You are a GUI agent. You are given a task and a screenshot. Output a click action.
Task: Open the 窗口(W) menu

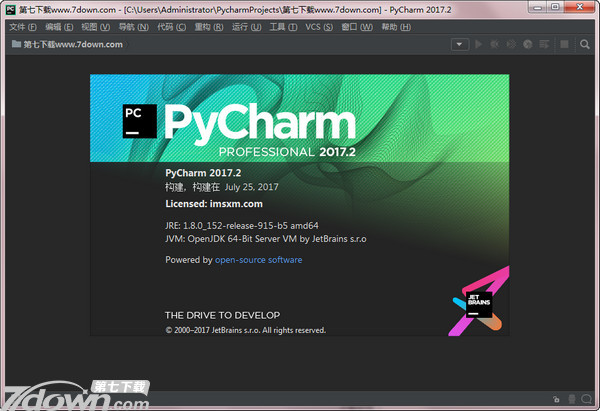357,27
